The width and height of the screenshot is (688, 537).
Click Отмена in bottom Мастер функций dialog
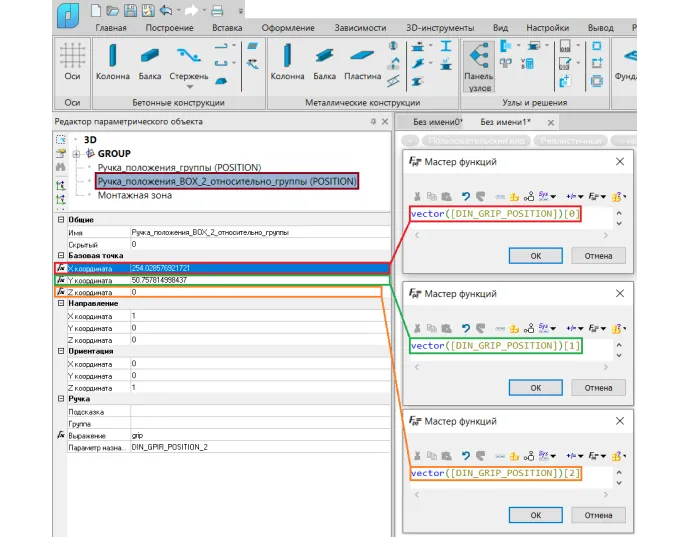point(598,515)
